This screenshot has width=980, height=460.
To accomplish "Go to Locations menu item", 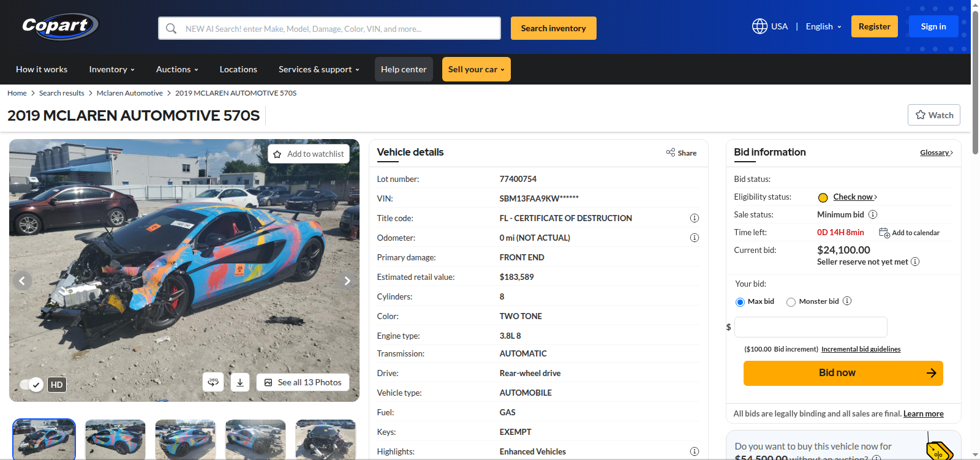I will pyautogui.click(x=238, y=69).
